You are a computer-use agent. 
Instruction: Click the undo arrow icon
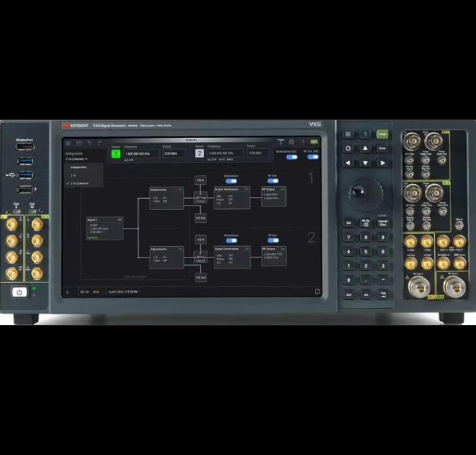click(x=89, y=144)
